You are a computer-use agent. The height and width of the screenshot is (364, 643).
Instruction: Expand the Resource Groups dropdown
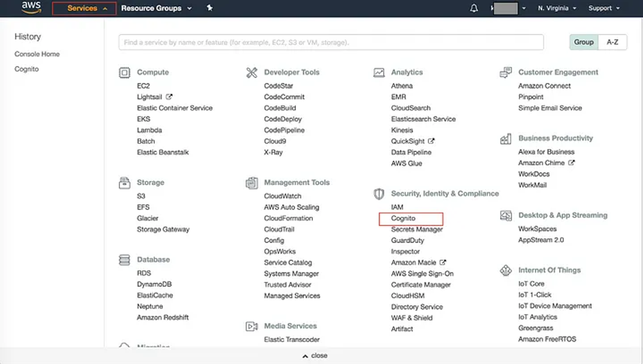point(156,8)
